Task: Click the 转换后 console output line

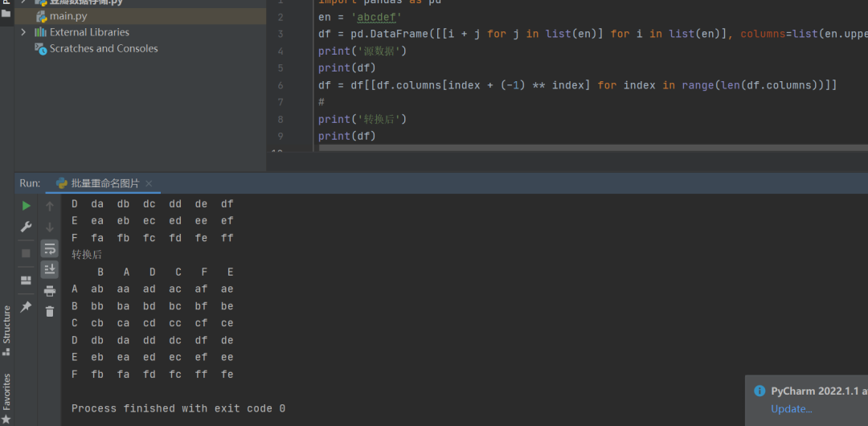Action: (x=87, y=255)
